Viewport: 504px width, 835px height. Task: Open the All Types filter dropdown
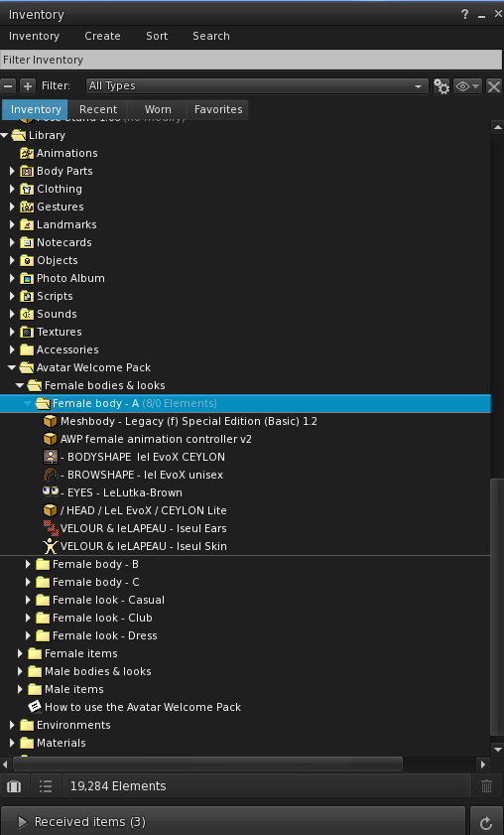click(x=257, y=85)
